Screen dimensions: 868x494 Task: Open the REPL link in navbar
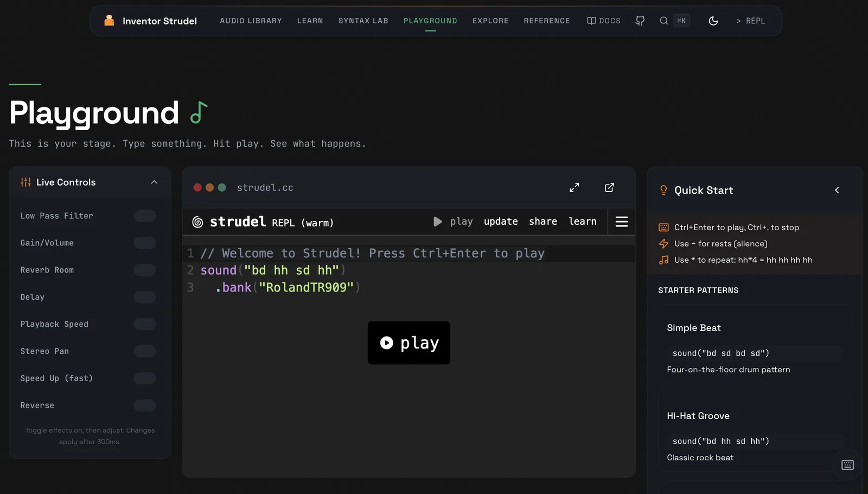tap(750, 21)
